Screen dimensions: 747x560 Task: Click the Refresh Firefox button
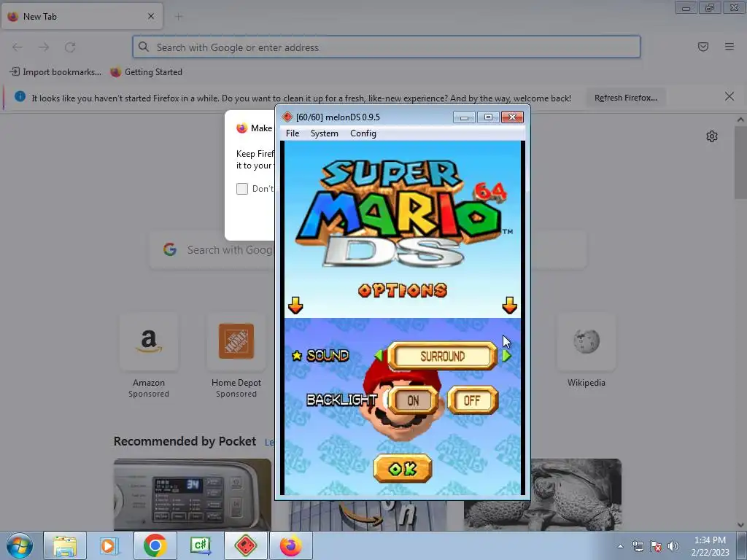coord(626,98)
